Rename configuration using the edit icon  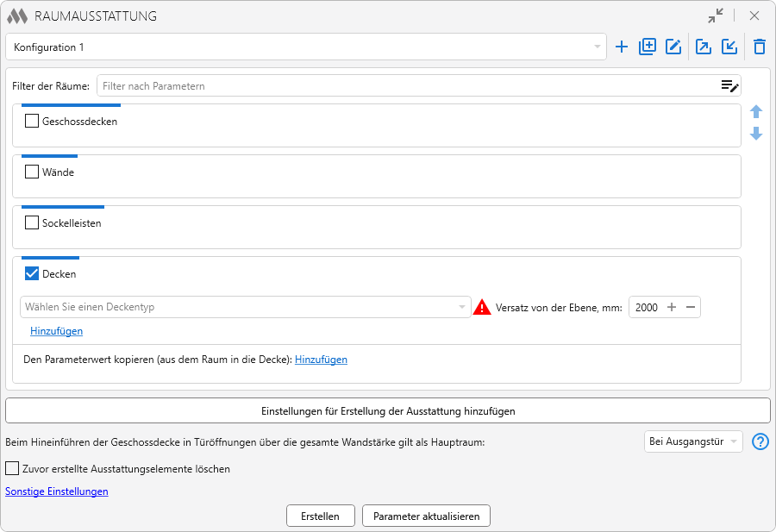[673, 47]
